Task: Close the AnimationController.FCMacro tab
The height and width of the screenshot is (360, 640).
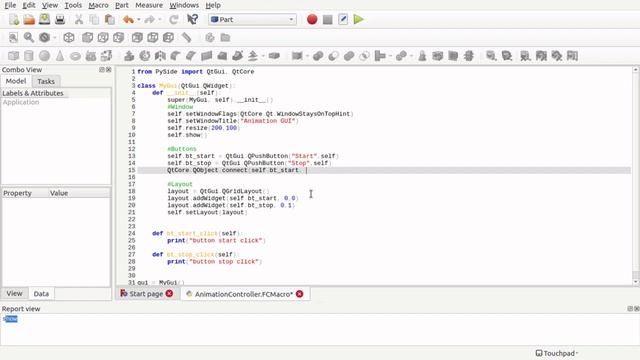Action: (x=300, y=294)
